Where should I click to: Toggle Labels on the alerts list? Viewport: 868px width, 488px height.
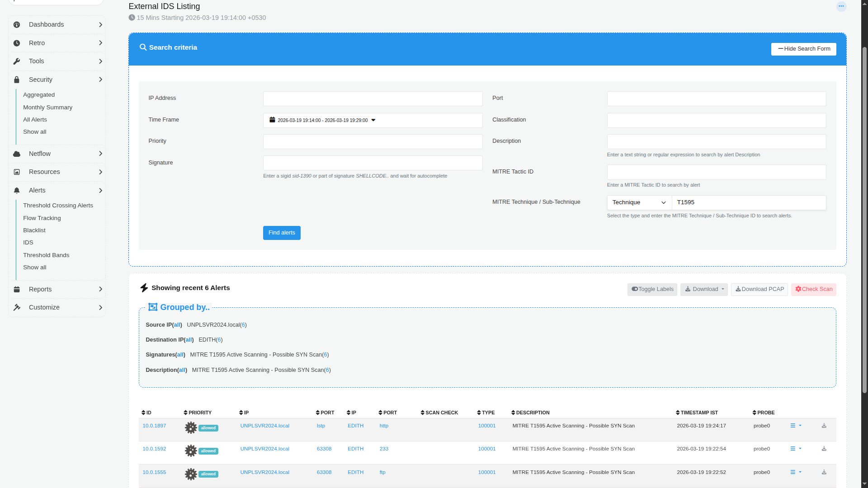[x=652, y=290]
